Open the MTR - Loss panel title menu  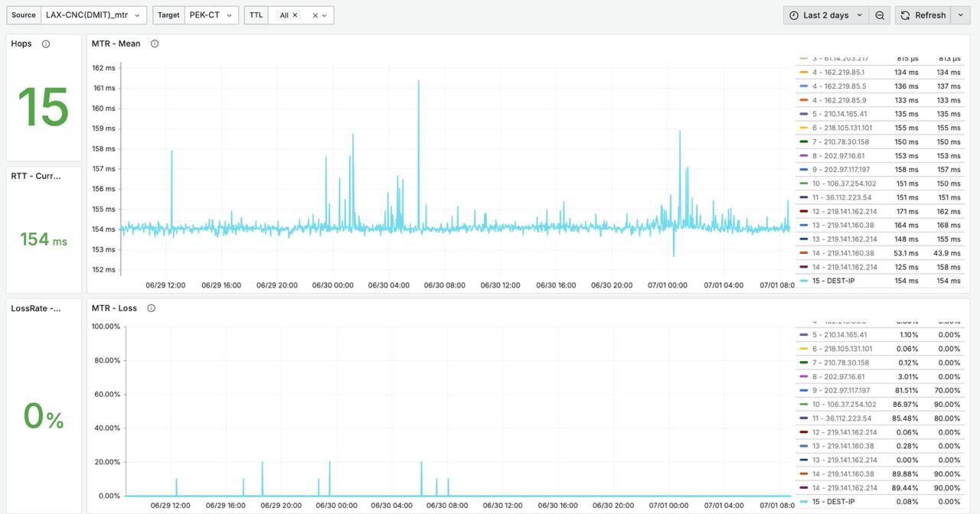point(114,308)
